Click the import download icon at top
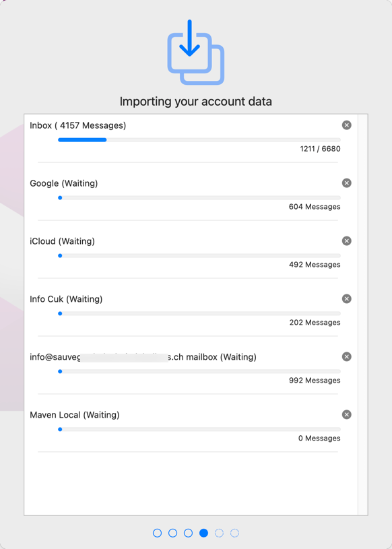392x549 pixels. [195, 52]
